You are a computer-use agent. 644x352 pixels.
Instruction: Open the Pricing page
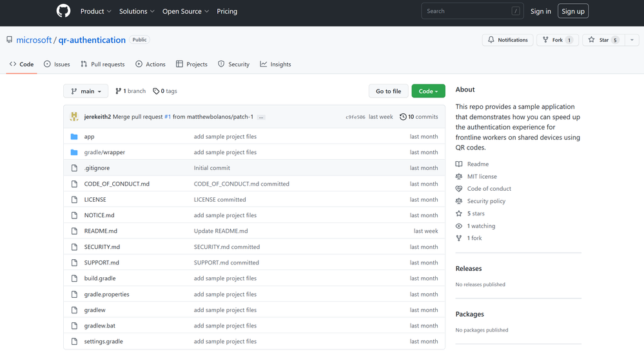pyautogui.click(x=227, y=11)
